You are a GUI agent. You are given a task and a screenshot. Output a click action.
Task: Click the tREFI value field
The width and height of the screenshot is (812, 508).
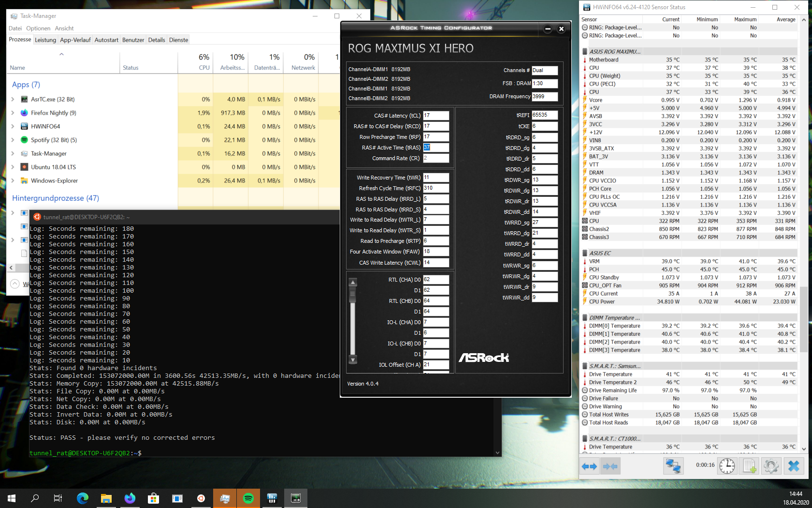tap(545, 115)
